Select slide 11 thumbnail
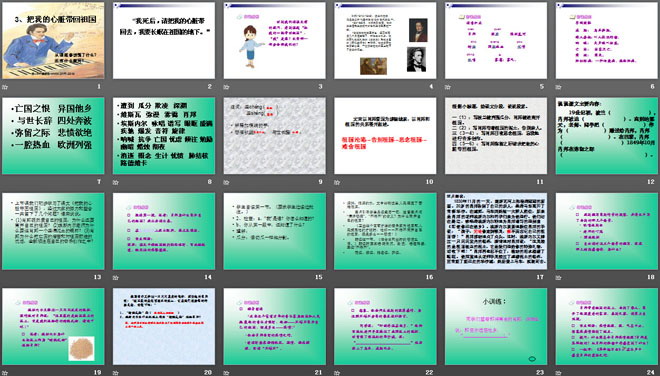This screenshot has height=376, width=660. (x=496, y=136)
